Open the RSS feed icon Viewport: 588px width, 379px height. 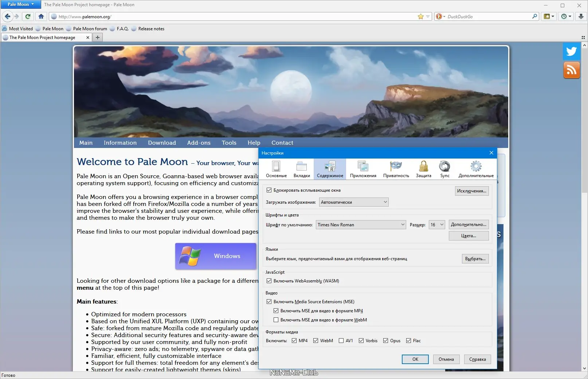572,70
